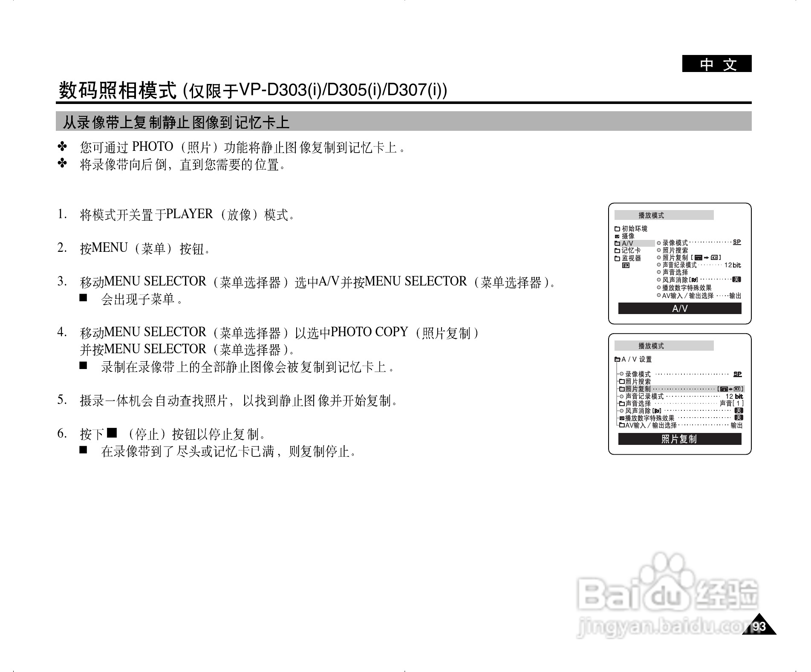
Task: Click the 初始环境 folder icon
Action: [617, 229]
